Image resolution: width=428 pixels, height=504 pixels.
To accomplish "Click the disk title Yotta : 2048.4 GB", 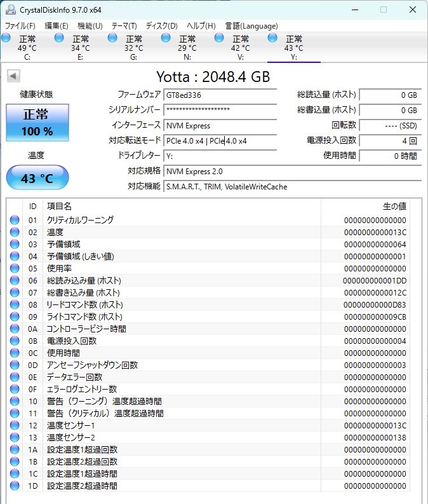I will point(213,77).
